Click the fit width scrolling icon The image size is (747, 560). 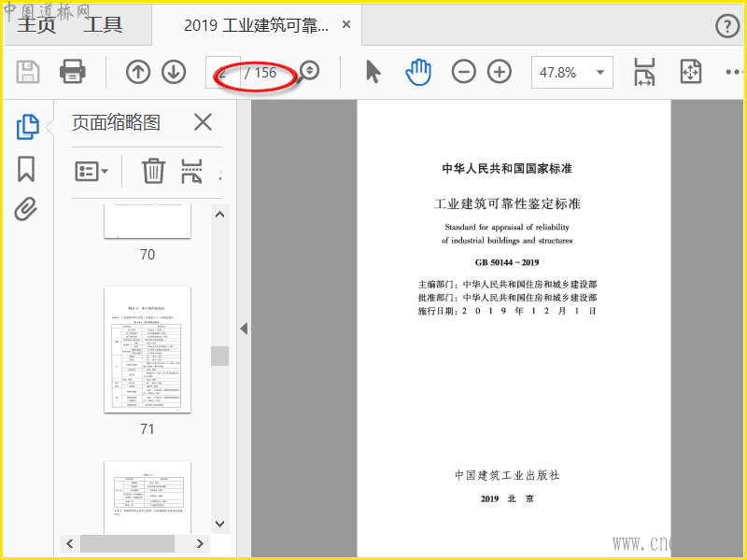click(644, 73)
